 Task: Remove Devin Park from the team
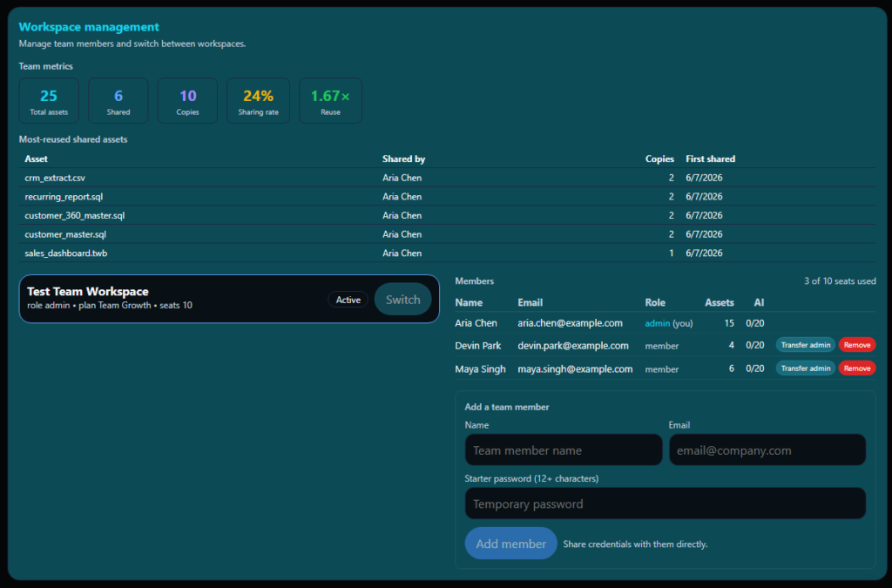click(x=857, y=345)
